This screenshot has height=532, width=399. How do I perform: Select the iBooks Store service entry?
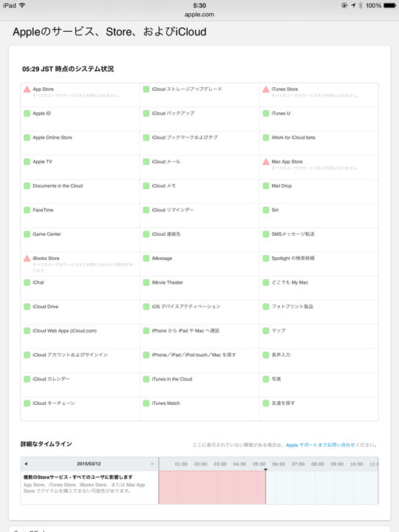(x=81, y=264)
